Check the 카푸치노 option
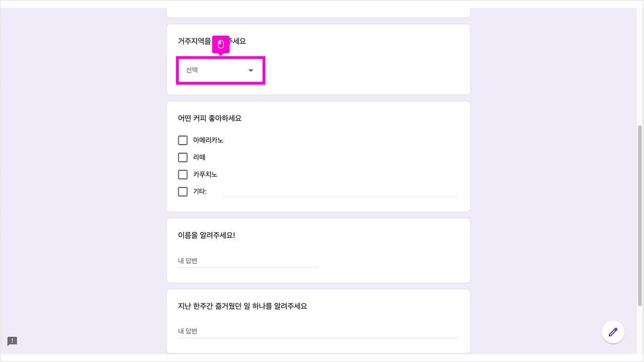Viewport: 644px width, 362px height. 183,174
